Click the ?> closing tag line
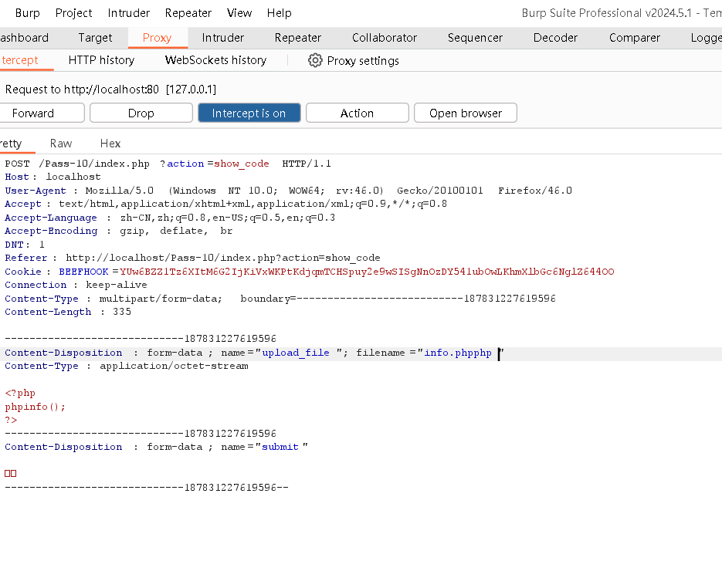Screen dimensions: 722x588 tap(11, 420)
